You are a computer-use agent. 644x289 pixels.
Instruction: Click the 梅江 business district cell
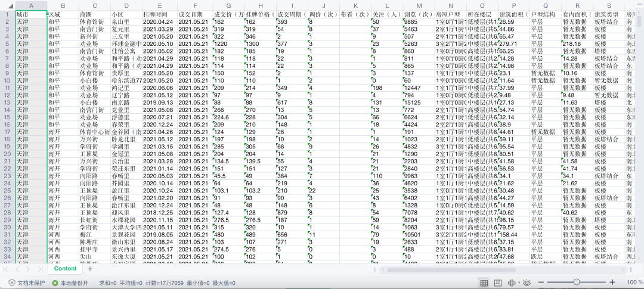[94, 235]
